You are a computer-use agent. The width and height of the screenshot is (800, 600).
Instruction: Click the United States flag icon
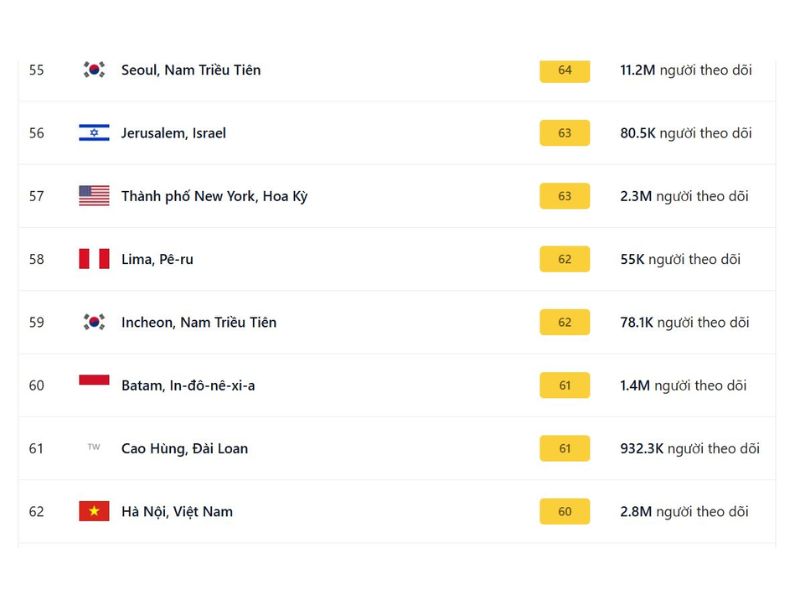pos(94,196)
